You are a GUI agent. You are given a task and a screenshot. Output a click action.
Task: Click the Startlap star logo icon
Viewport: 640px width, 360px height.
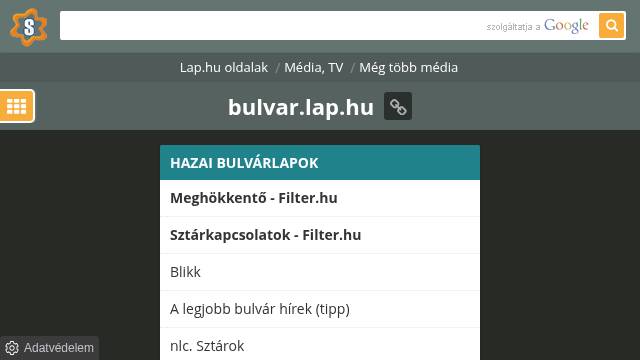click(x=29, y=27)
